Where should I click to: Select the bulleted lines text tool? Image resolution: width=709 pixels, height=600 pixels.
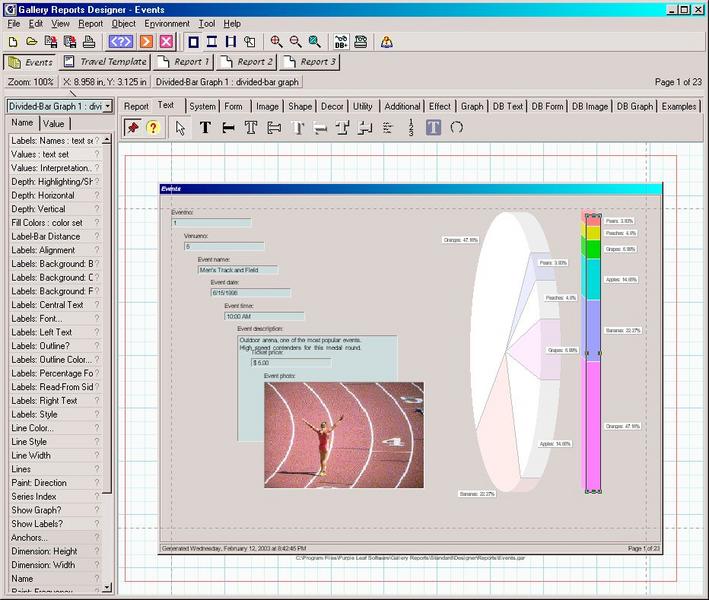[388, 128]
